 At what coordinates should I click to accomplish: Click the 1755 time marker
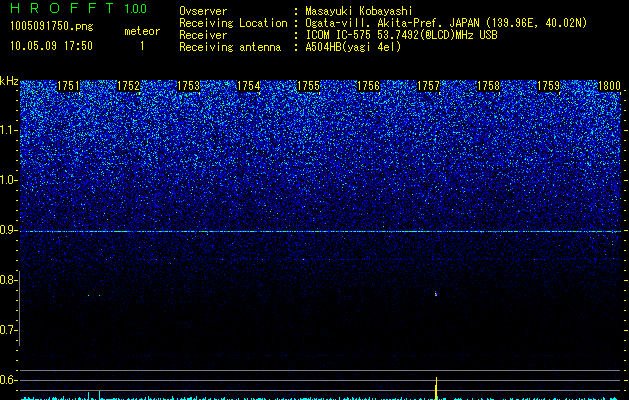(308, 86)
